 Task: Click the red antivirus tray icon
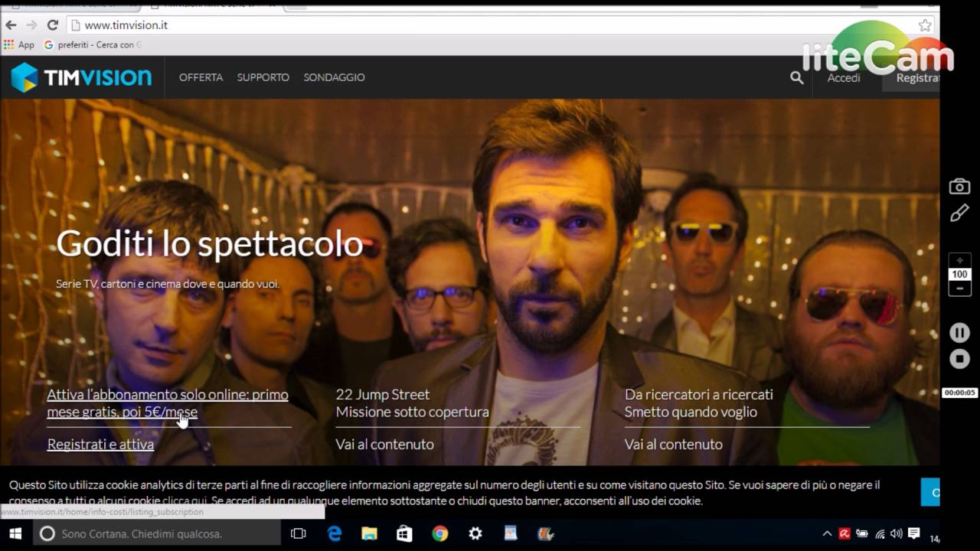pyautogui.click(x=844, y=533)
